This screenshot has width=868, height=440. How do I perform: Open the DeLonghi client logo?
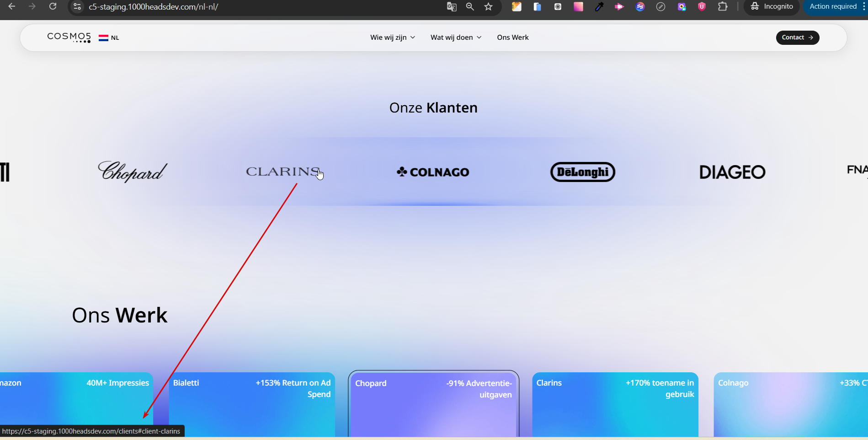[x=583, y=172]
